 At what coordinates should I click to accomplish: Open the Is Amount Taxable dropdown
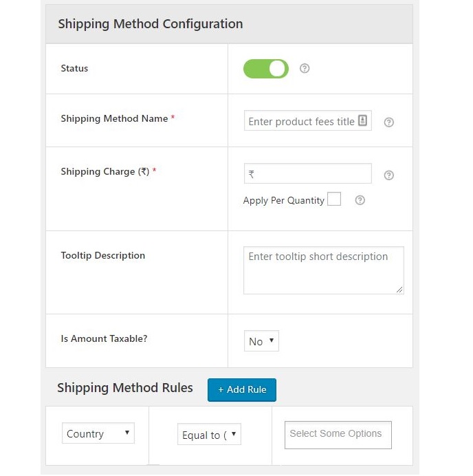261,341
